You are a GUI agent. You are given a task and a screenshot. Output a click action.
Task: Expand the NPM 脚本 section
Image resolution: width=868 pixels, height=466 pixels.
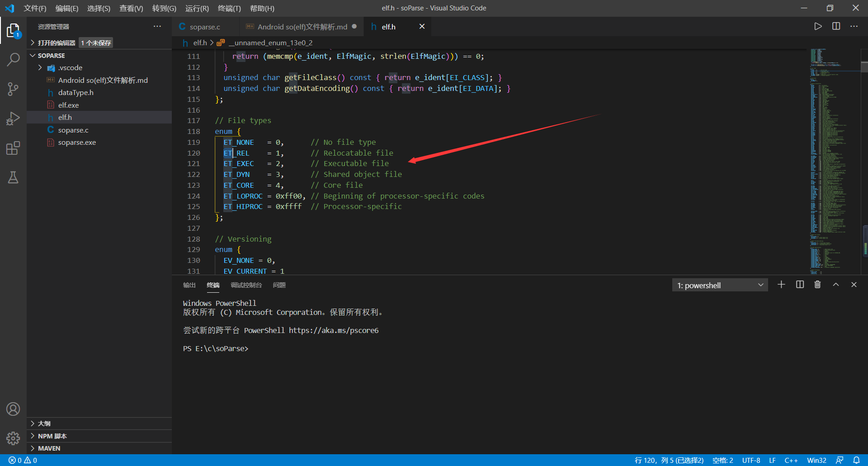[x=99, y=436]
